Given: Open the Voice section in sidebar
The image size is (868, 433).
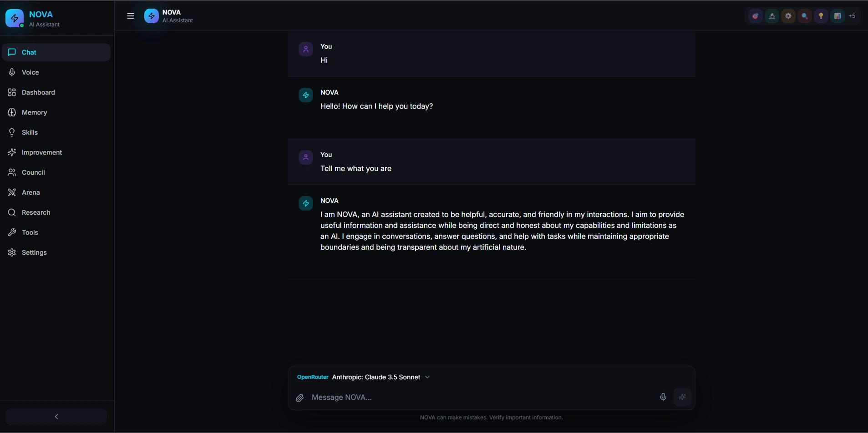Looking at the screenshot, I should [x=30, y=72].
